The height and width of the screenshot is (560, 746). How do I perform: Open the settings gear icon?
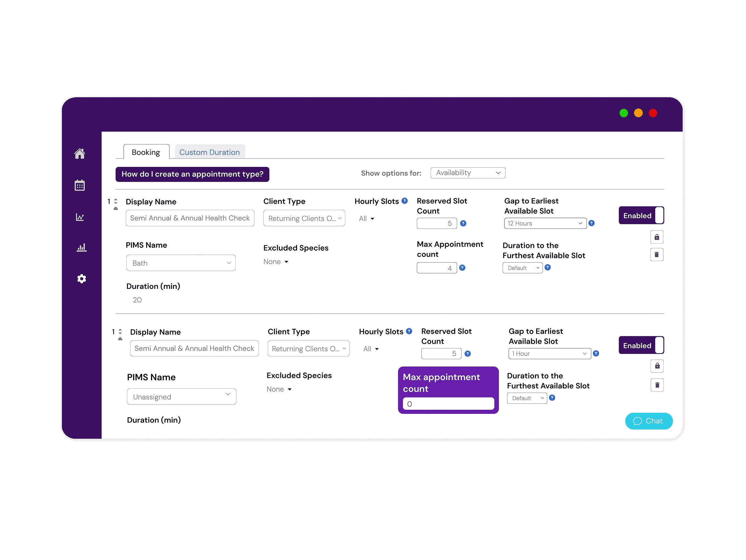click(x=82, y=279)
